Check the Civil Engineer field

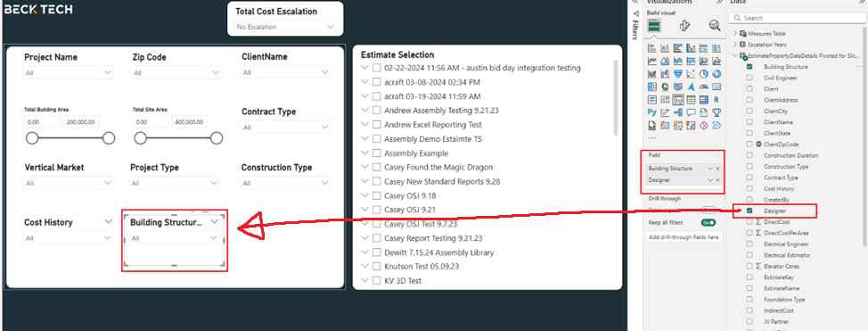[749, 78]
